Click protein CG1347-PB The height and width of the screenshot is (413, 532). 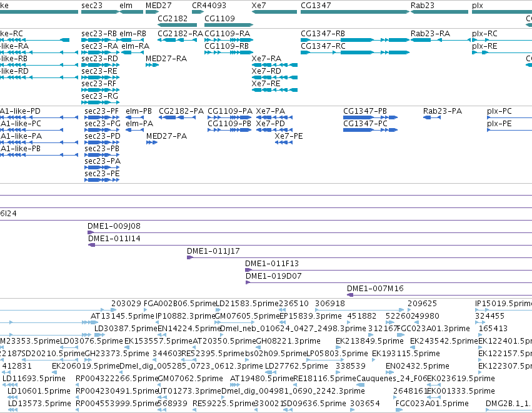[370, 117]
